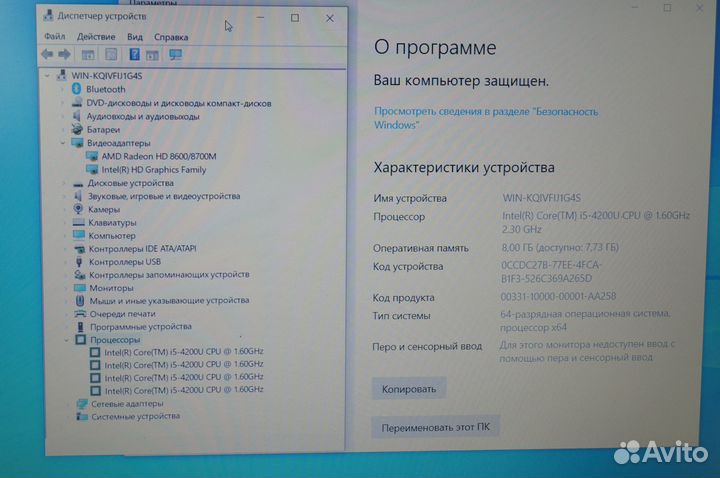Select Звуковые, игровые и видеоустройства item
This screenshot has width=720, height=478.
click(x=163, y=196)
